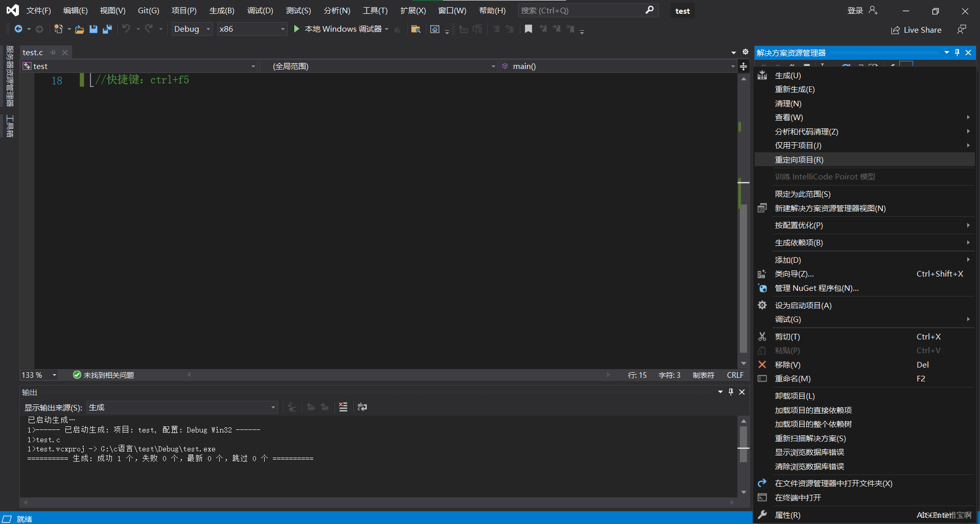The width and height of the screenshot is (980, 524).
Task: Select 重定向项目(R) in context menu
Action: pyautogui.click(x=865, y=160)
